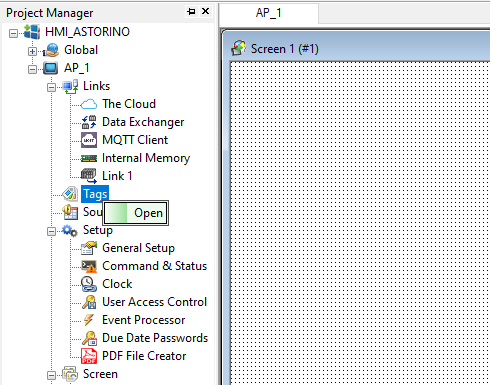
Task: Click the User Access Control icon
Action: 89,302
